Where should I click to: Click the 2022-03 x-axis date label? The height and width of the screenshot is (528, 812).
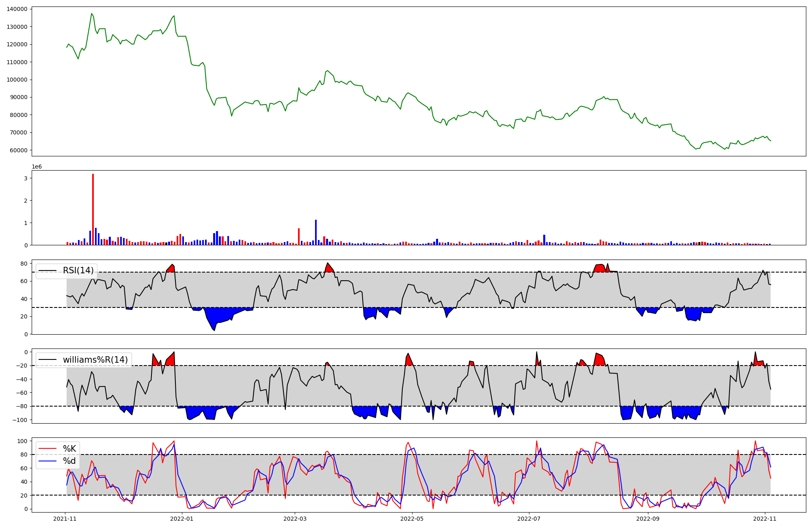pyautogui.click(x=295, y=519)
